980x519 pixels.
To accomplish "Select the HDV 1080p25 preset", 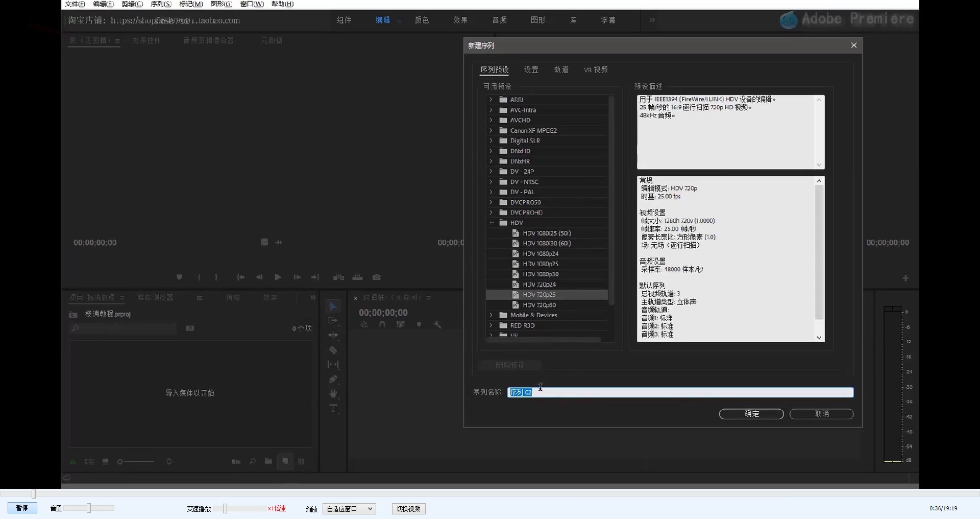I will coord(541,264).
